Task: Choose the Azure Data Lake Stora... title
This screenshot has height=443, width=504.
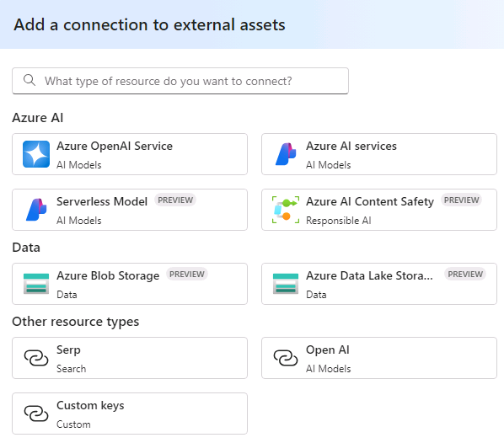Action: (369, 276)
